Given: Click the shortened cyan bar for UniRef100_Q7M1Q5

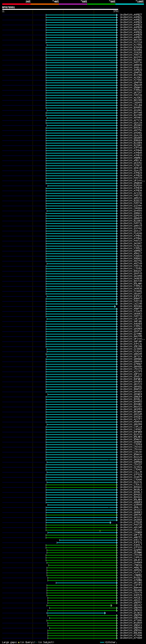Looking at the screenshot, I should [x=78, y=522].
